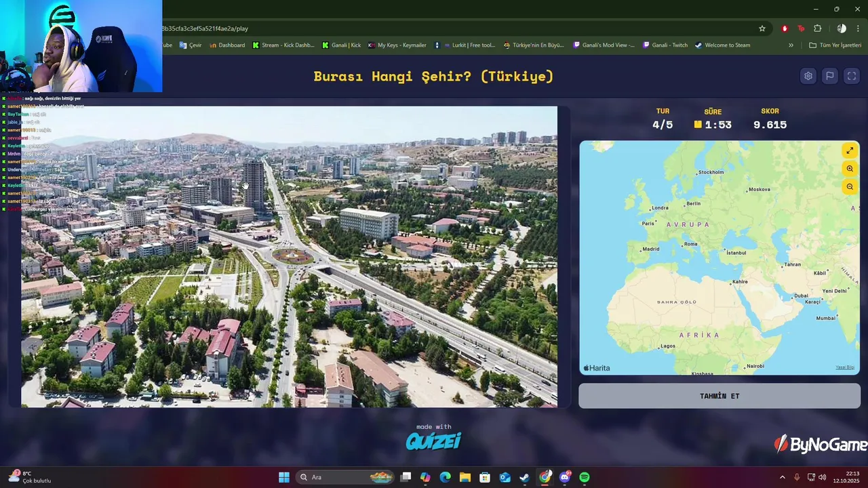Click the flag report icon
Screen dimensions: 868x488
click(x=829, y=76)
